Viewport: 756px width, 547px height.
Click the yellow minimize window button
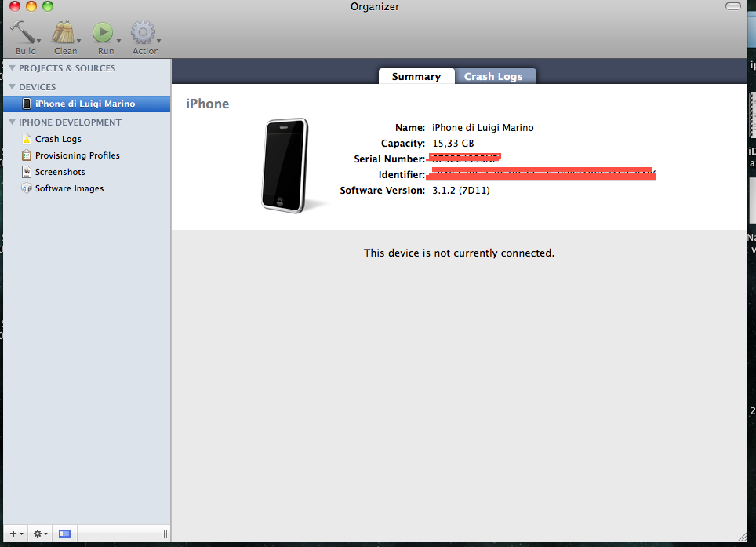coord(31,6)
